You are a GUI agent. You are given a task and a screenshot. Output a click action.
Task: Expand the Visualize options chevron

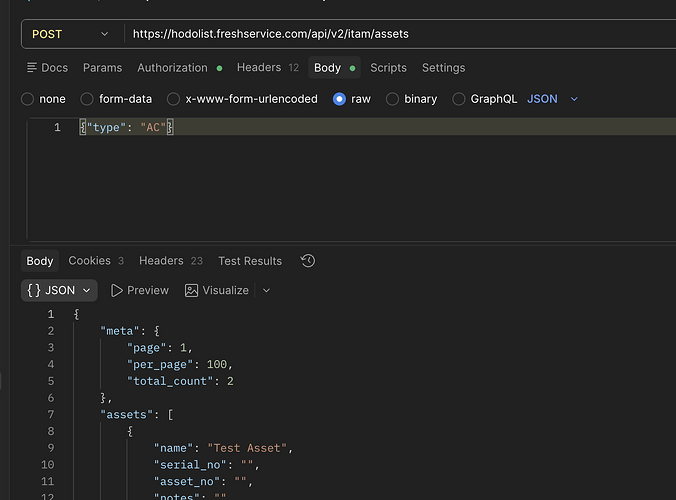pos(266,291)
